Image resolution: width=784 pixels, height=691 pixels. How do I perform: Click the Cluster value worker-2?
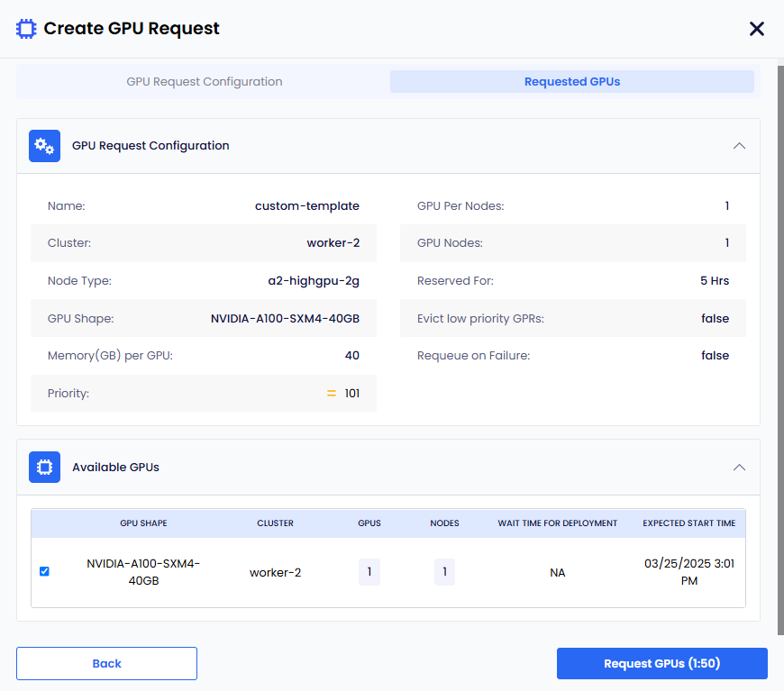(333, 243)
